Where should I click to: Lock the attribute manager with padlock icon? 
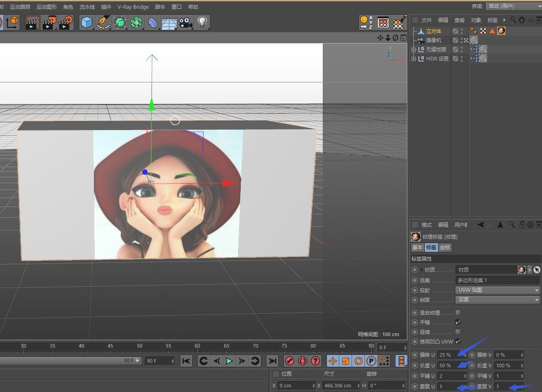click(x=522, y=225)
